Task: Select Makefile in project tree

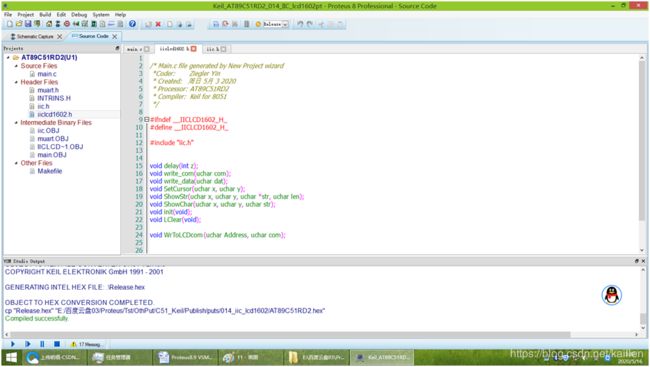Action: coord(50,171)
